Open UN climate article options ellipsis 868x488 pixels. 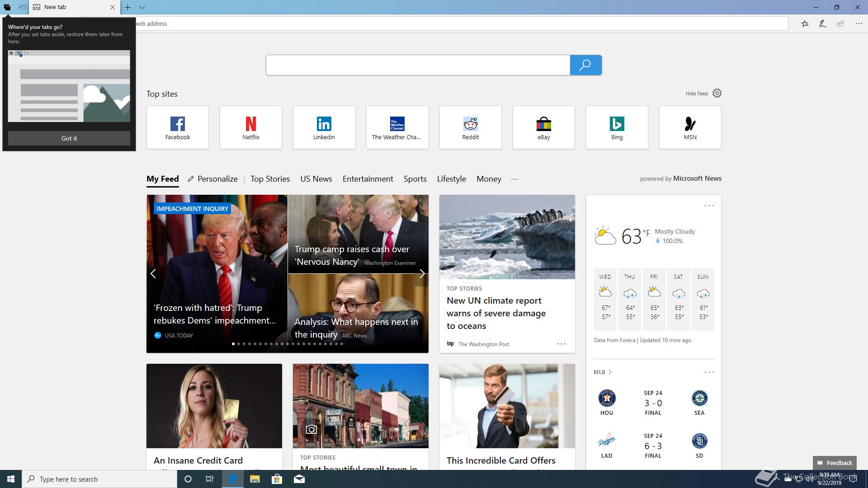(561, 344)
